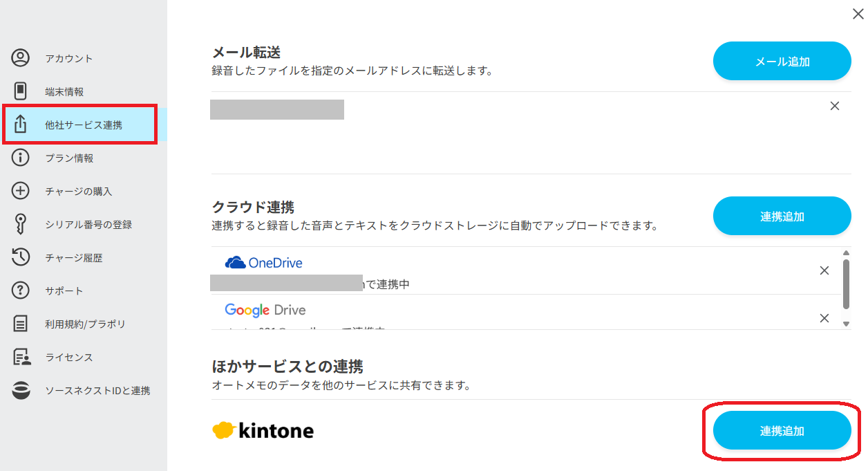
Task: Delete the OneDrive connection via X
Action: tap(824, 271)
